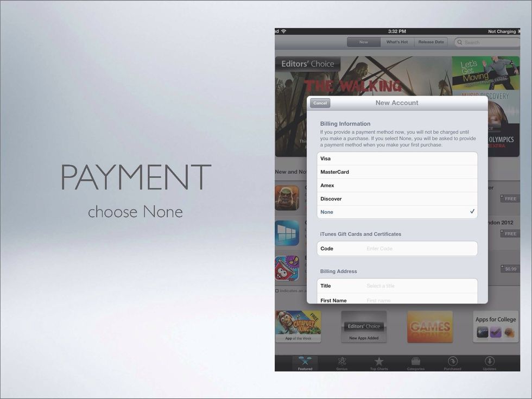Open the Olympics Extra banner

tap(504, 140)
